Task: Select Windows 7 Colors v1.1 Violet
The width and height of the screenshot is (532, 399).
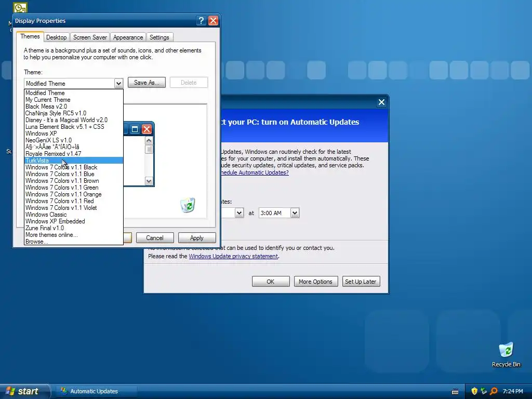Action: [x=74, y=208]
